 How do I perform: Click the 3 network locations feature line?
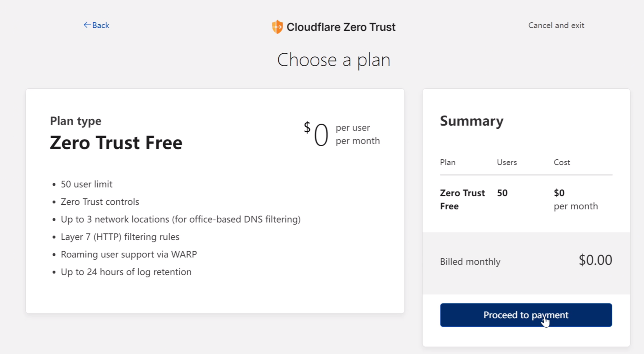180,219
